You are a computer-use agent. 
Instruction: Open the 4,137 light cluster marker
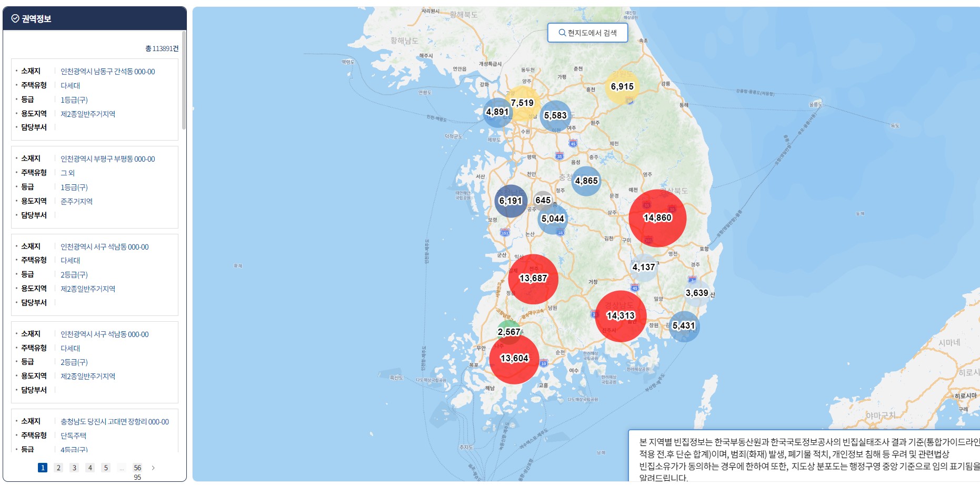click(x=644, y=268)
